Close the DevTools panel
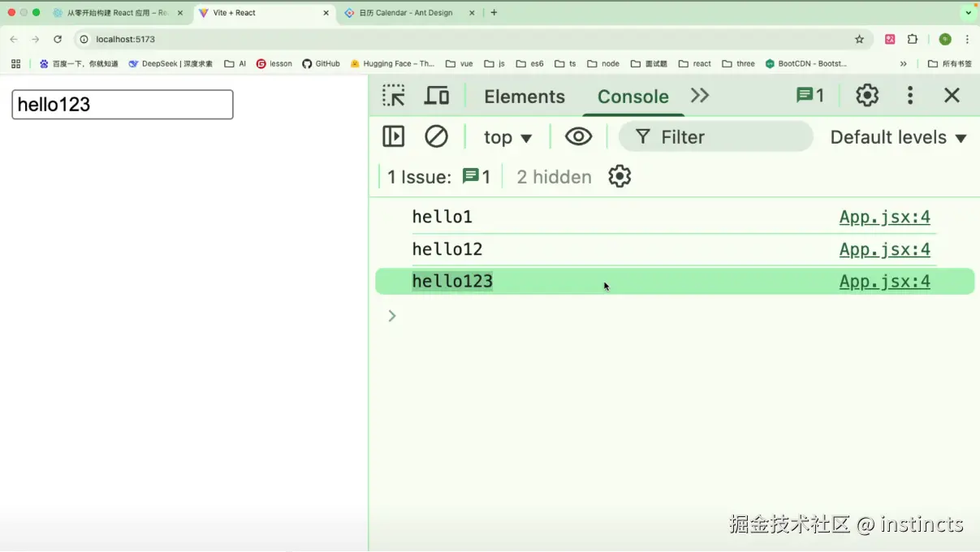This screenshot has height=552, width=980. 952,96
